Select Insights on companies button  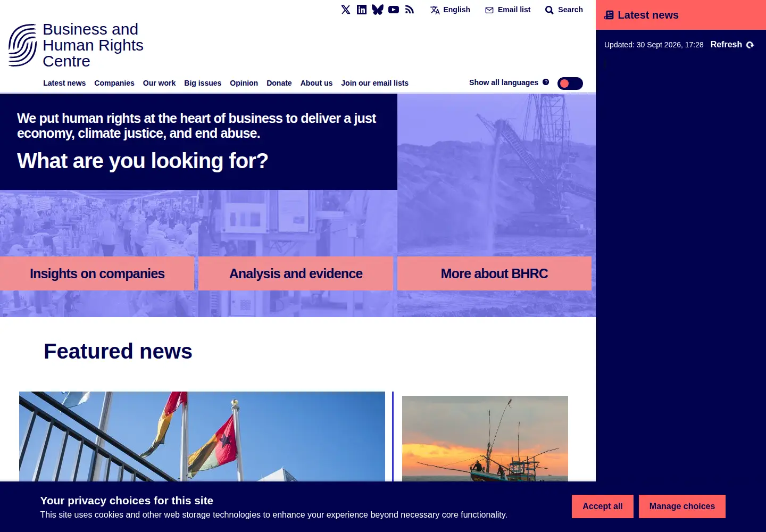(x=97, y=273)
